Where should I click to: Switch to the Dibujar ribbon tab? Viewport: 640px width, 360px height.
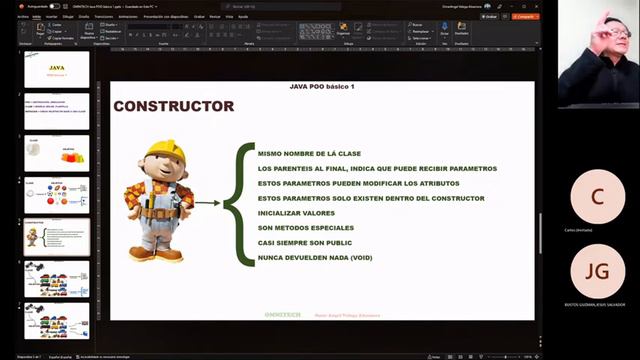[x=68, y=17]
